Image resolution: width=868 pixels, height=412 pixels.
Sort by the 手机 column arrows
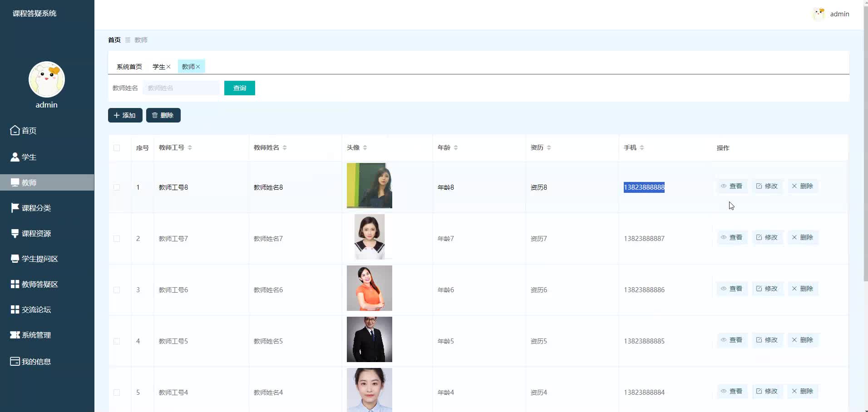(642, 148)
